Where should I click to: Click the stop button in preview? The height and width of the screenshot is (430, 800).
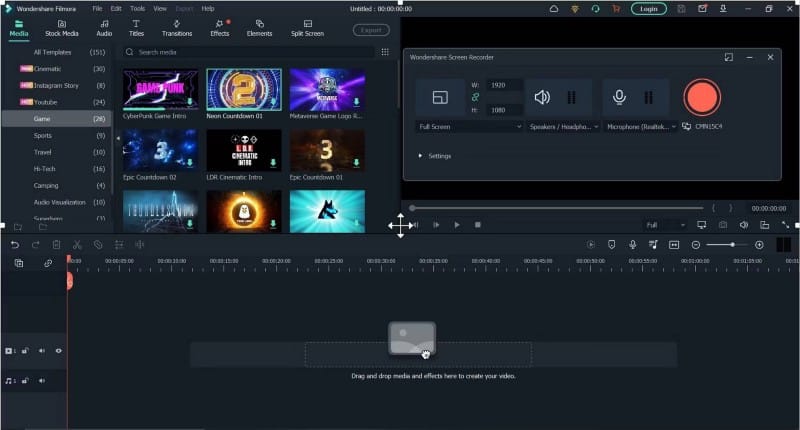[x=478, y=225]
